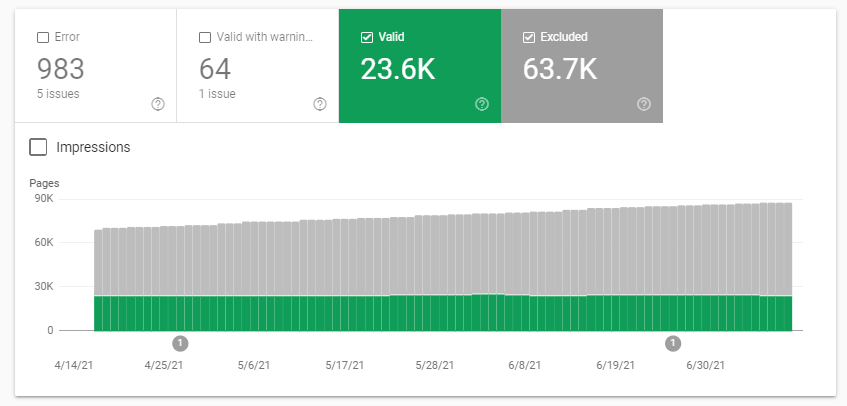847x406 pixels.
Task: Uncheck the Valid checkbox
Action: 367,37
